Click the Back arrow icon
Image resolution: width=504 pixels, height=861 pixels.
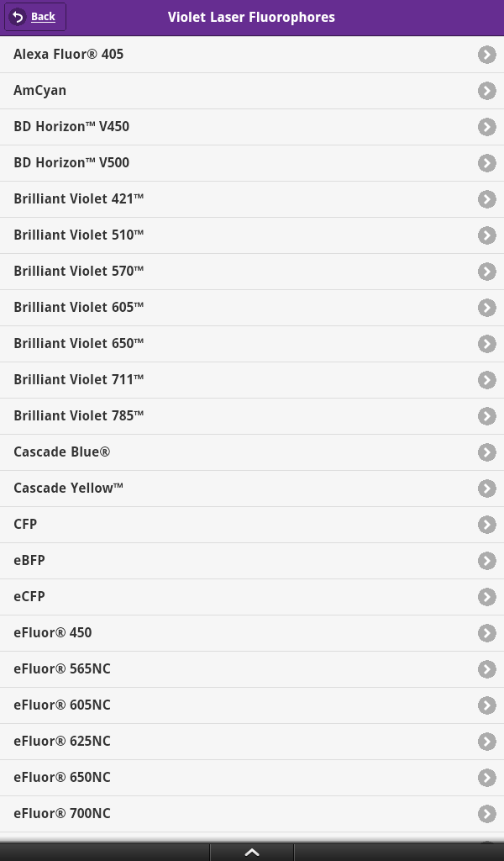[x=18, y=17]
